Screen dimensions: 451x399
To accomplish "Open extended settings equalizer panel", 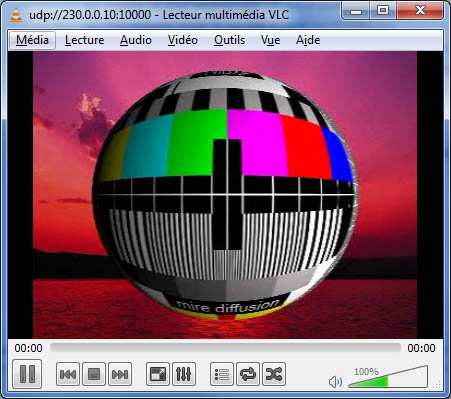I will coord(184,374).
